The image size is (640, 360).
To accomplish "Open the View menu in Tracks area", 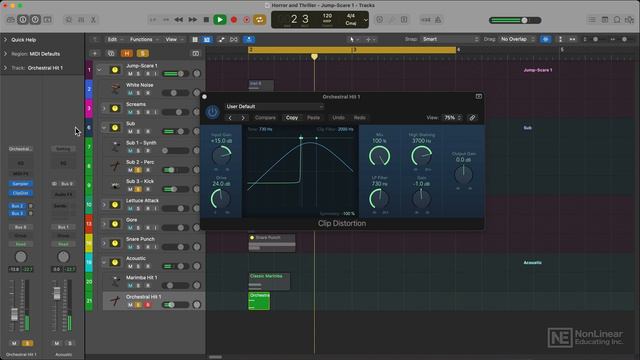I will pyautogui.click(x=174, y=40).
